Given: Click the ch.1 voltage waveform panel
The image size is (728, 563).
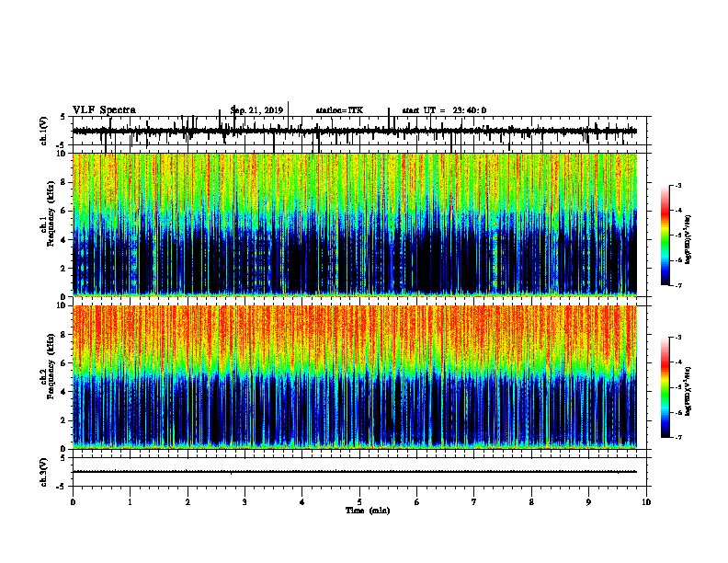Looking at the screenshot, I should (x=359, y=131).
